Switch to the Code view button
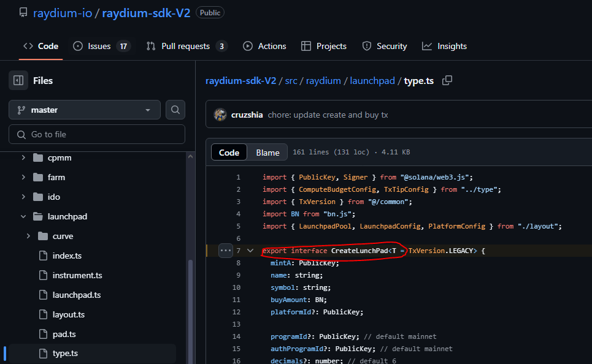Screen dimensions: 592x364 (229, 153)
